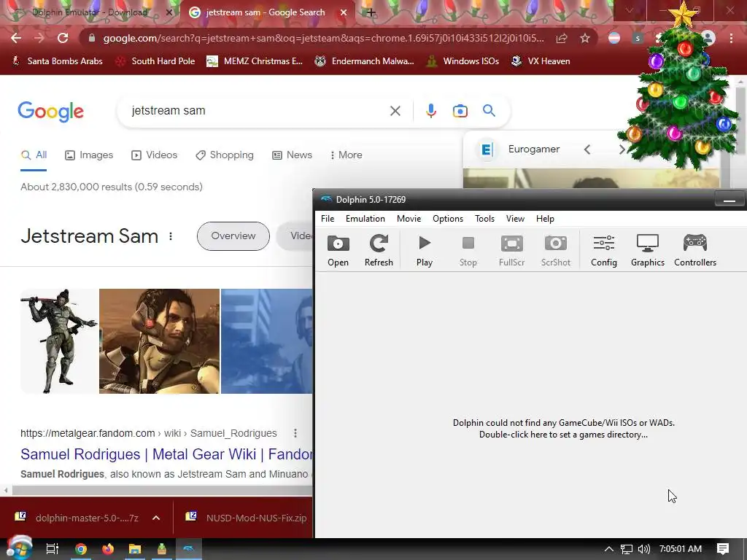Open Windows ISOs bookmark
The image size is (747, 560).
click(462, 61)
